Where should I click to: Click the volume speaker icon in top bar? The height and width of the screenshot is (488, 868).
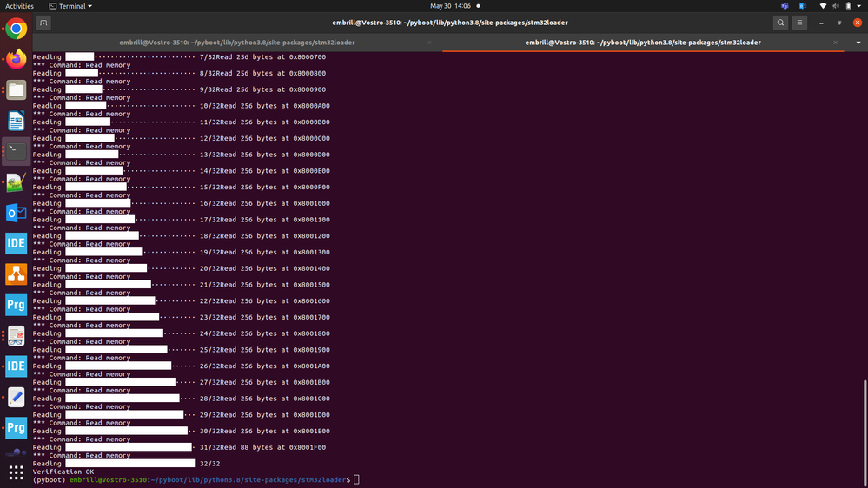[x=836, y=6]
